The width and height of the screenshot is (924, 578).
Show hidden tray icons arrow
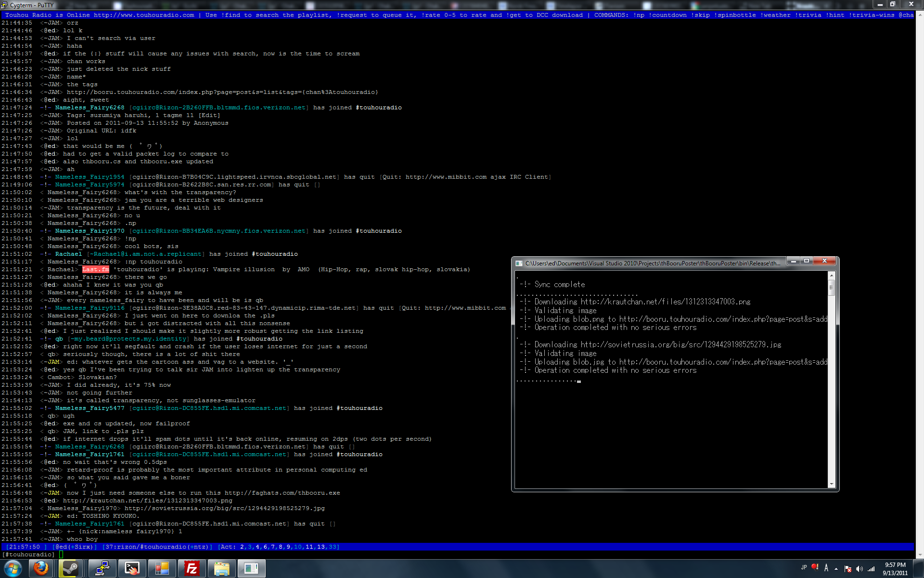[836, 569]
